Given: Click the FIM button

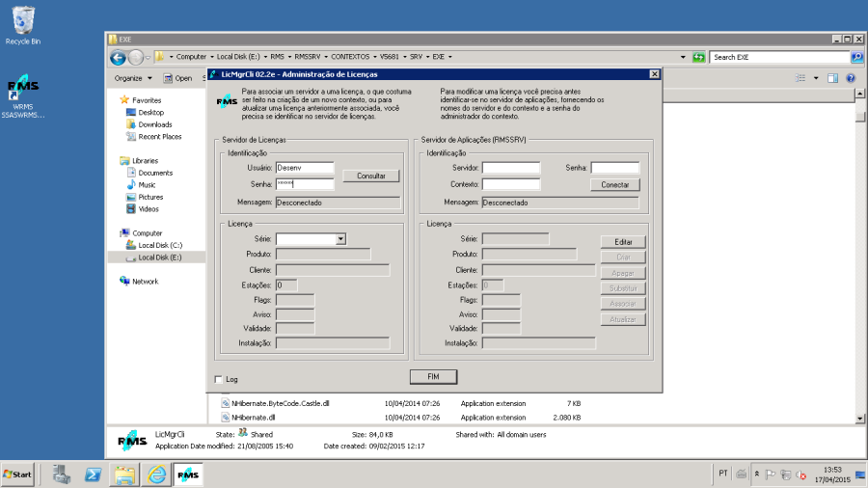Looking at the screenshot, I should click(x=433, y=377).
